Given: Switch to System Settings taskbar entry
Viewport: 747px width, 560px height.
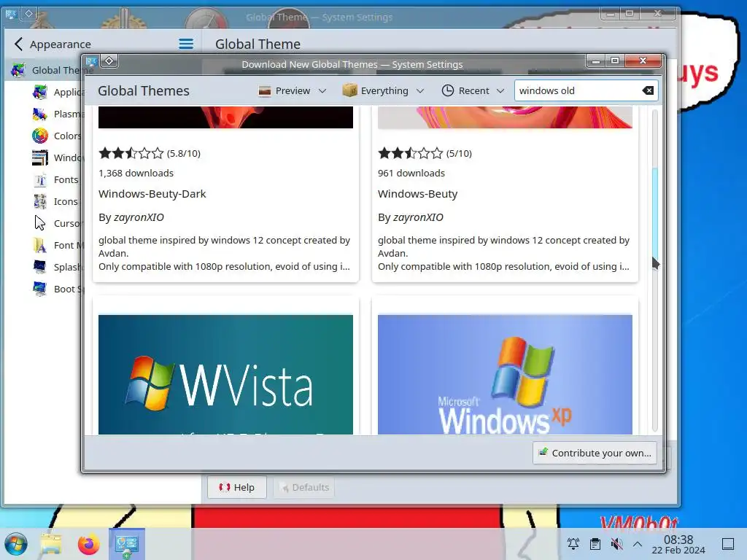Looking at the screenshot, I should tap(127, 544).
